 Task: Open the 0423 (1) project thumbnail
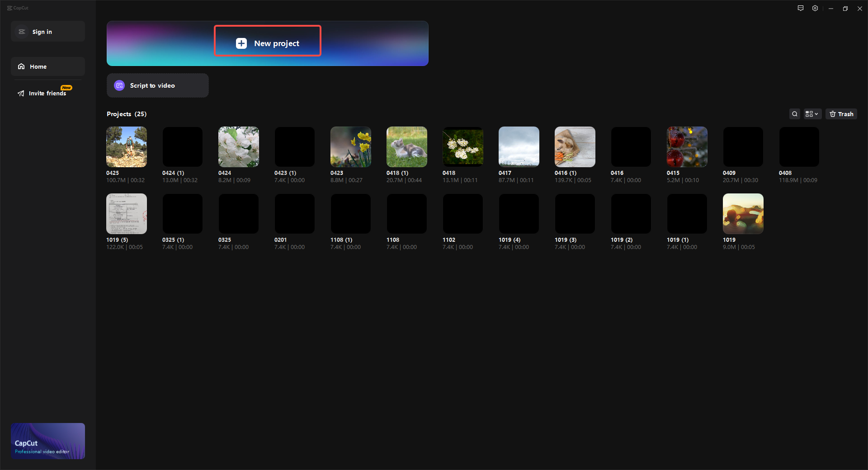point(295,147)
